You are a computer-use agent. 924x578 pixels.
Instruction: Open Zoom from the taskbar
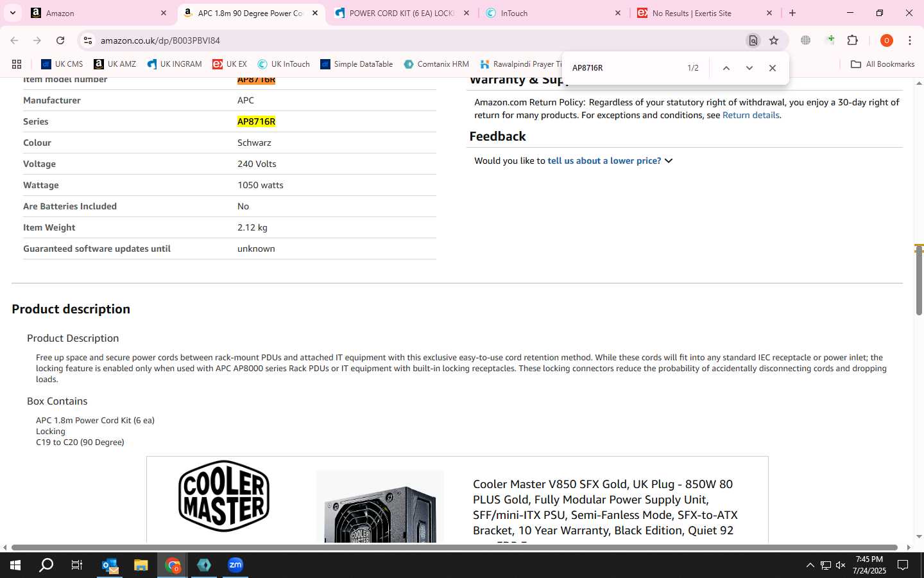[x=235, y=565]
